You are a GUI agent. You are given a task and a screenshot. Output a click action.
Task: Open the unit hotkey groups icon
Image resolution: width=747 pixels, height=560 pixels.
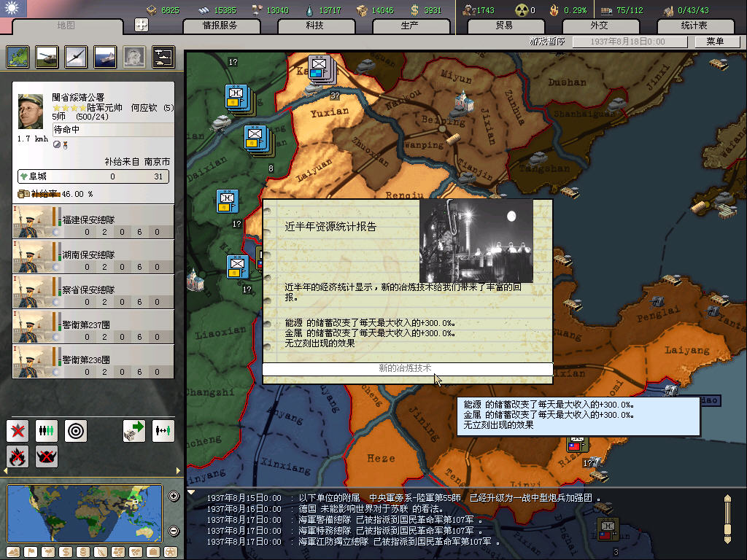click(163, 57)
